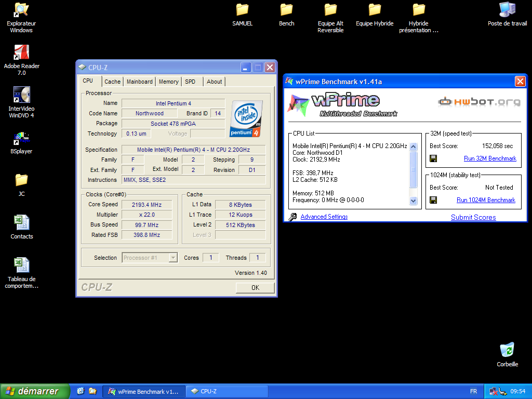Switch to Cache tab in CPU-Z
The height and width of the screenshot is (399, 532).
(x=112, y=82)
